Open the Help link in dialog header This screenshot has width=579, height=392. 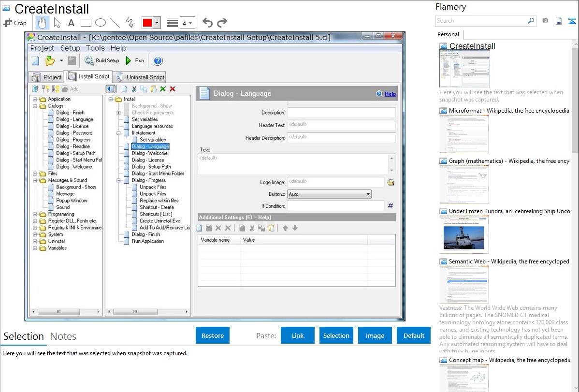click(x=390, y=94)
